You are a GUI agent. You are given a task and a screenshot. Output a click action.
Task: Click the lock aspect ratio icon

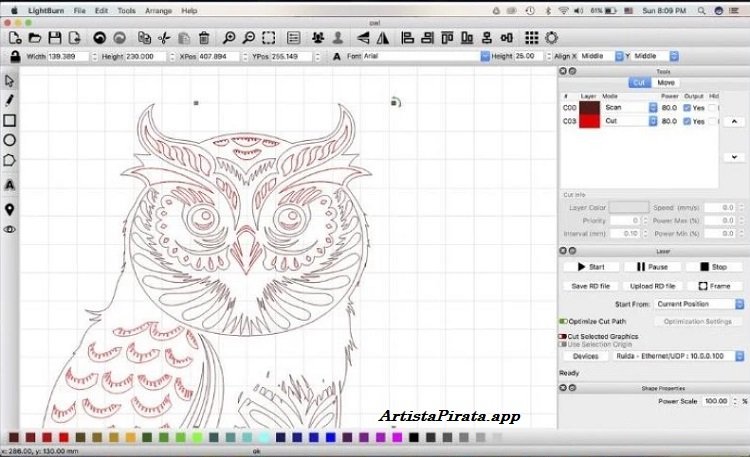(x=15, y=57)
